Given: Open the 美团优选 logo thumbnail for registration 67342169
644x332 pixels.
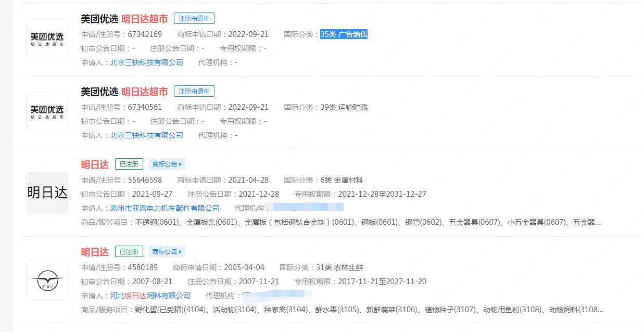Looking at the screenshot, I should pyautogui.click(x=47, y=40).
